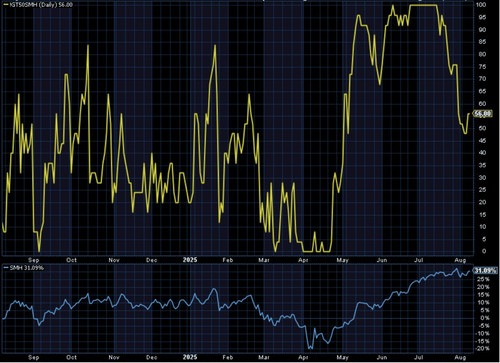This screenshot has width=500, height=363.
Task: Click Oct on the upper chart's date axis
Action: [71, 260]
